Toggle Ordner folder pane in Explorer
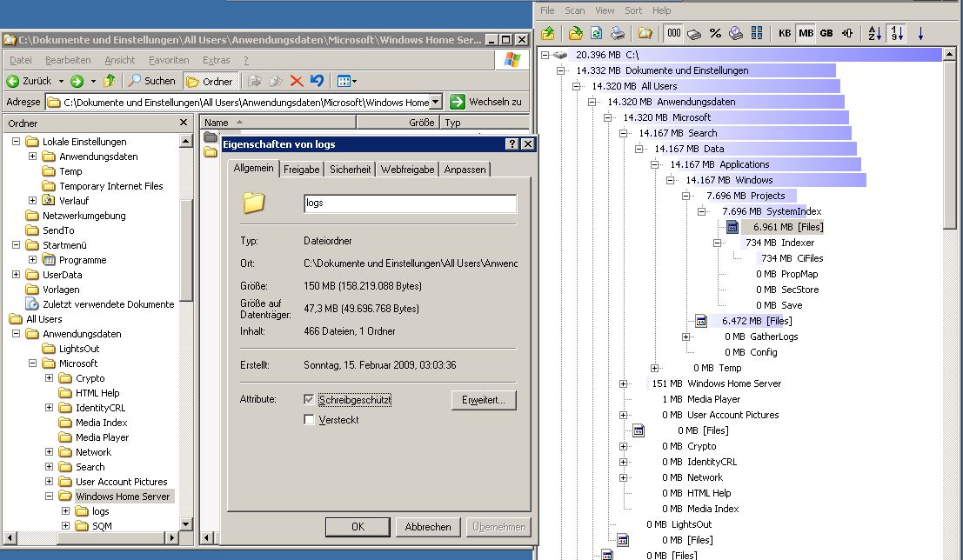The image size is (963, 560). [x=210, y=81]
